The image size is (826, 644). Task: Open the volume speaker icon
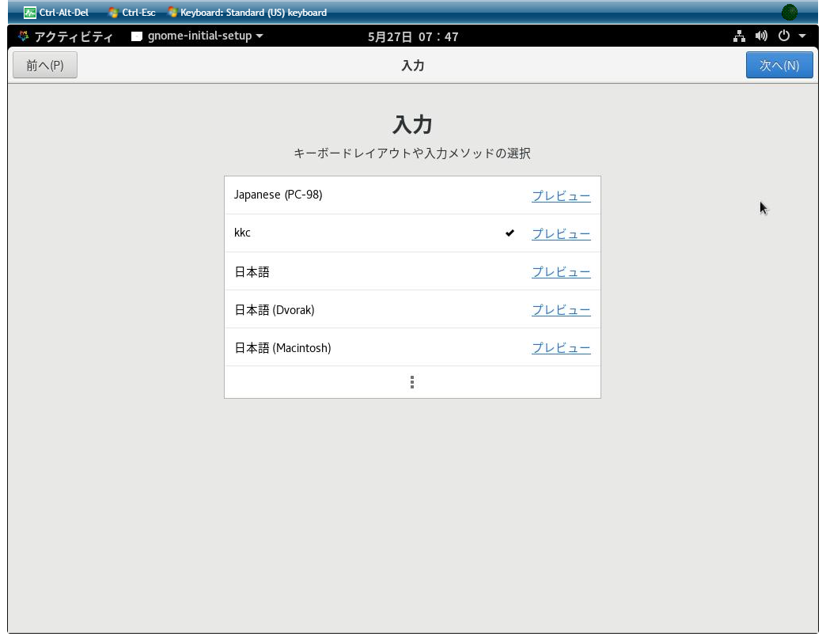click(761, 36)
